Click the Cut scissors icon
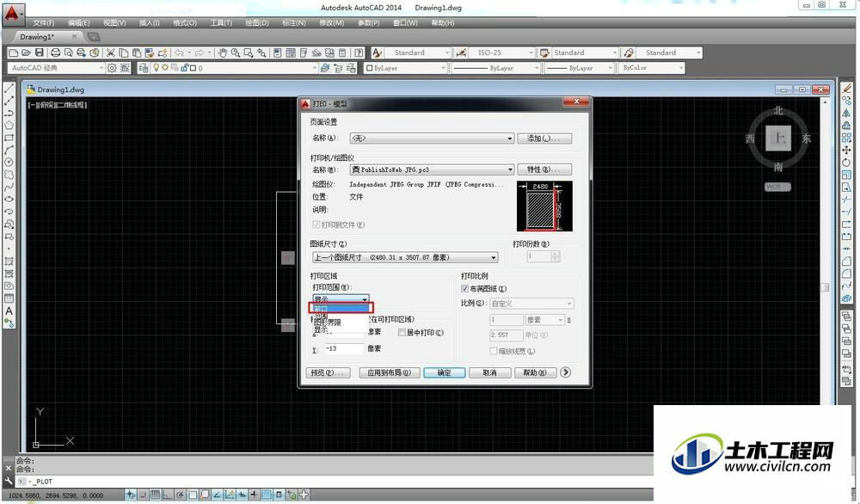The image size is (860, 504). click(111, 52)
